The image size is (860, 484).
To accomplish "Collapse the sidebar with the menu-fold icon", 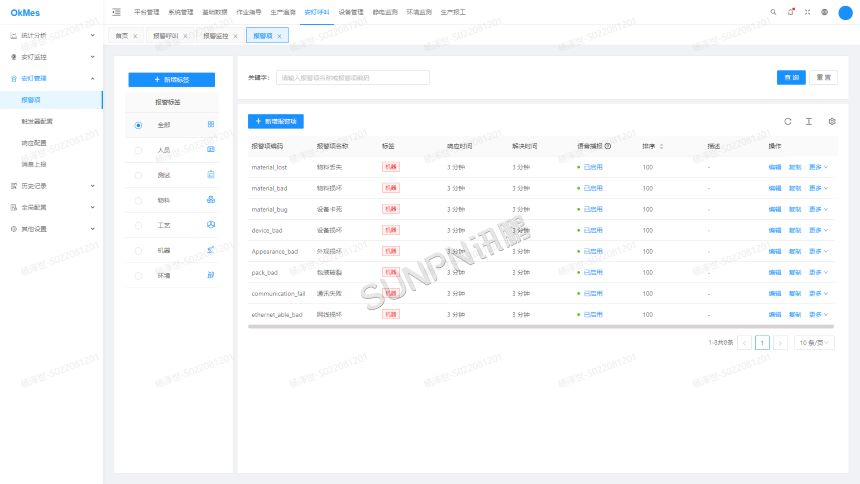I will coord(117,12).
